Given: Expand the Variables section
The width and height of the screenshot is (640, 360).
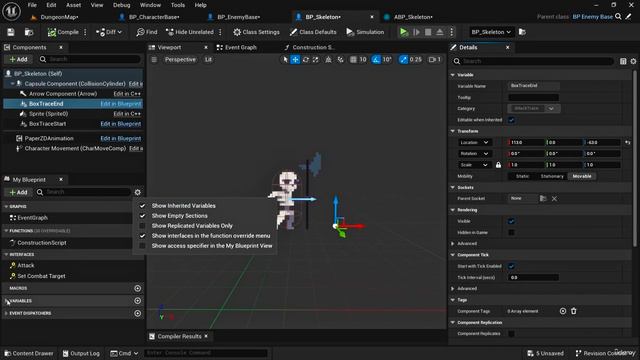Looking at the screenshot, I should click(x=6, y=301).
